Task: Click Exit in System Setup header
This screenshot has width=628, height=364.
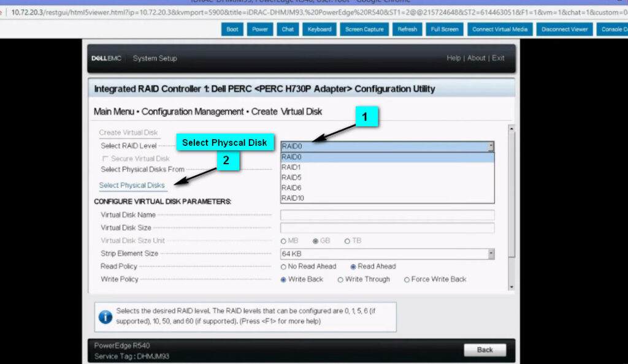Action: pos(498,58)
